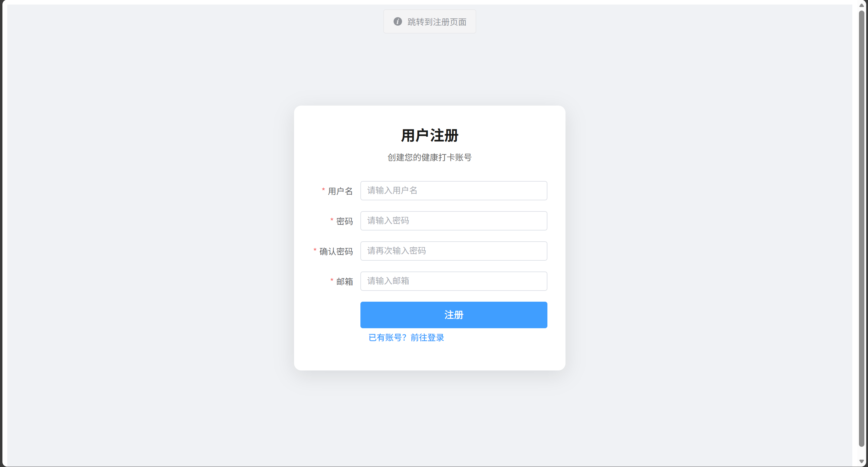The image size is (868, 467).
Task: Select the 请再次输入密码 confirm field
Action: click(x=454, y=251)
